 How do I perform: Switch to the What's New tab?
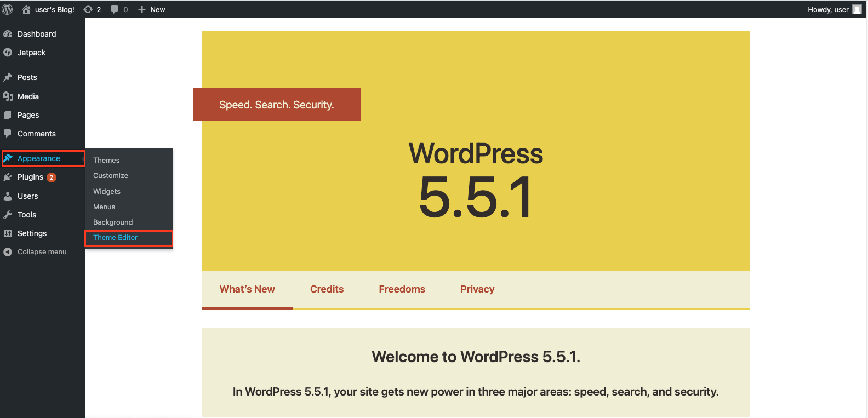pos(247,289)
